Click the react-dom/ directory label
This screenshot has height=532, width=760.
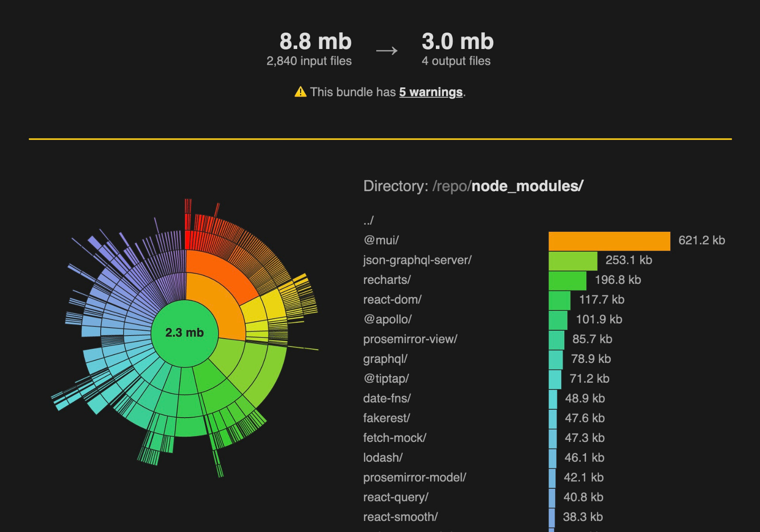(x=392, y=300)
